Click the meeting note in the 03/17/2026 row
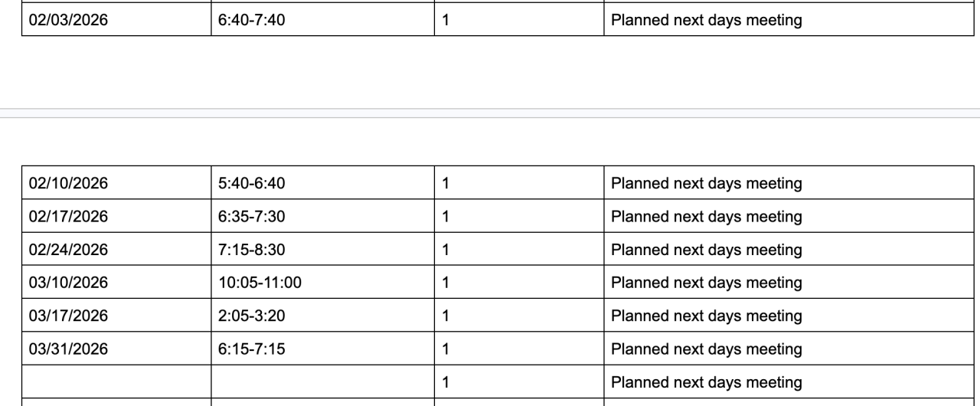Viewport: 980px width, 406px height. (x=706, y=316)
